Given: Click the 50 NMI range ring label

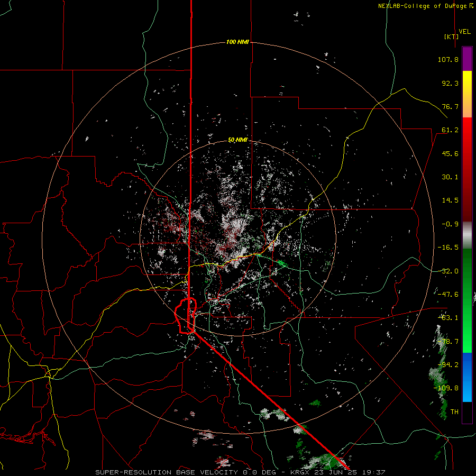Looking at the screenshot, I should pyautogui.click(x=237, y=140).
